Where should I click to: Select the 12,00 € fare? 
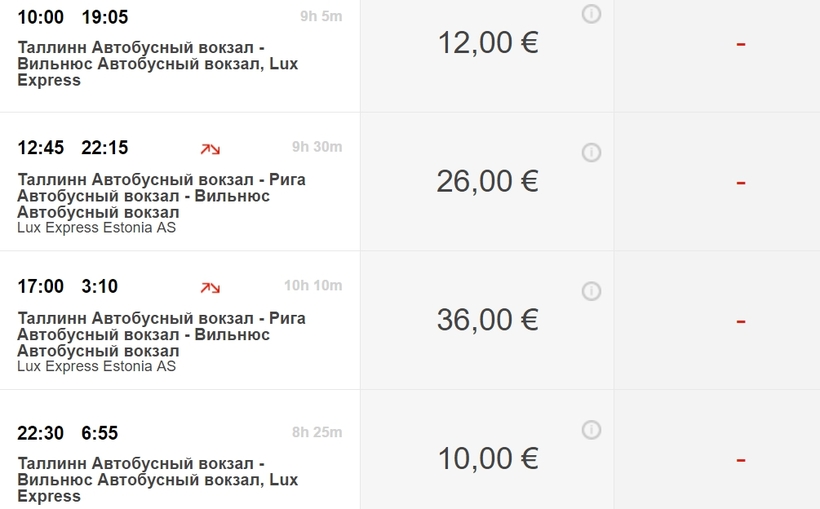point(487,43)
